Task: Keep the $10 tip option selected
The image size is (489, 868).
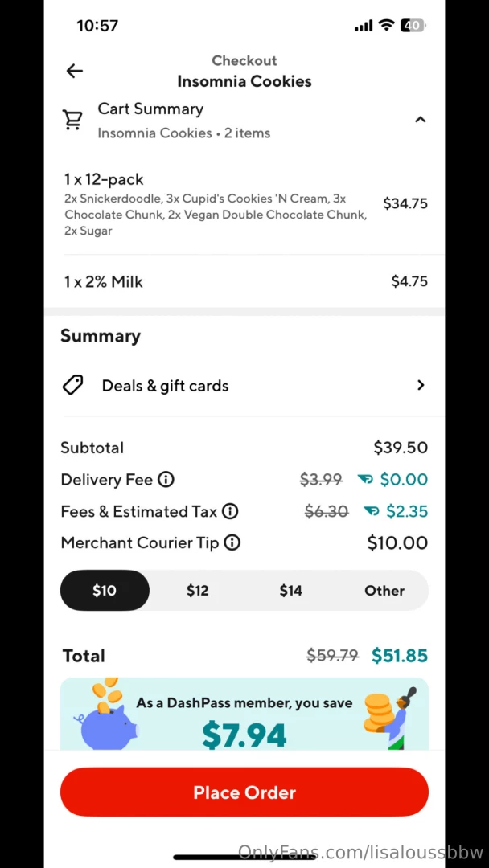Action: (x=105, y=590)
